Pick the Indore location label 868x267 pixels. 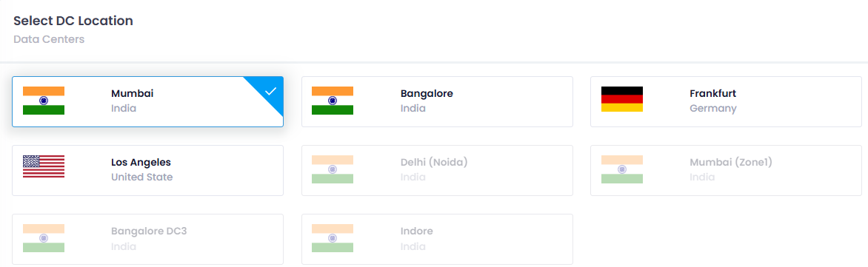tap(417, 231)
